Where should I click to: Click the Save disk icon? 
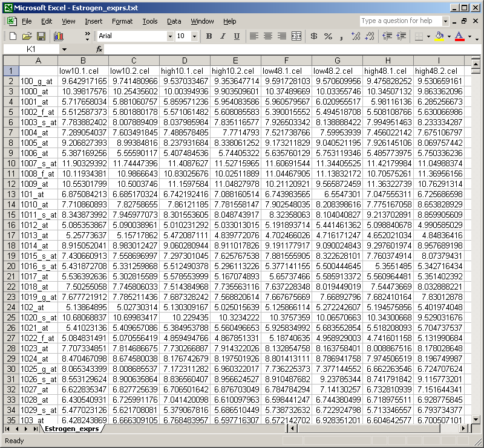coord(41,36)
